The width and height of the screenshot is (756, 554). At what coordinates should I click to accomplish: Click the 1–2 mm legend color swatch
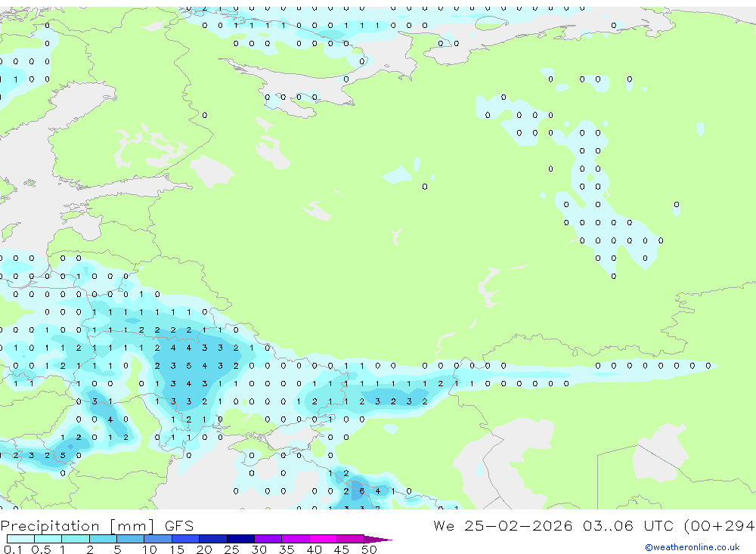[76, 539]
